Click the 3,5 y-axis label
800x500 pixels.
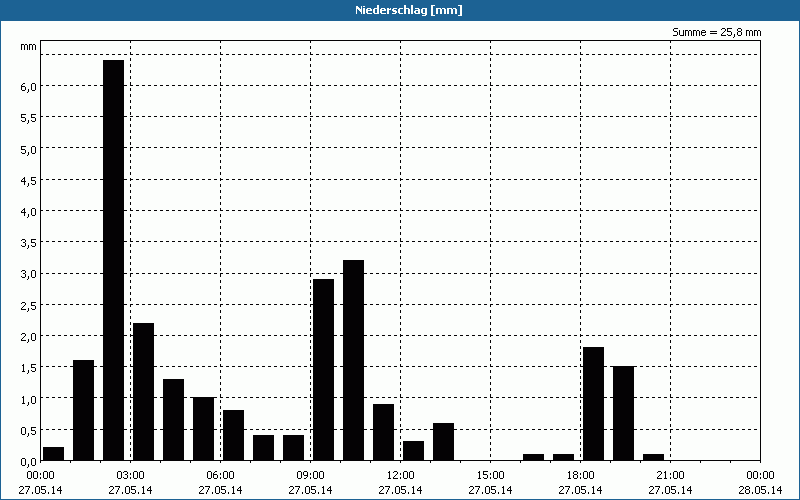point(29,243)
